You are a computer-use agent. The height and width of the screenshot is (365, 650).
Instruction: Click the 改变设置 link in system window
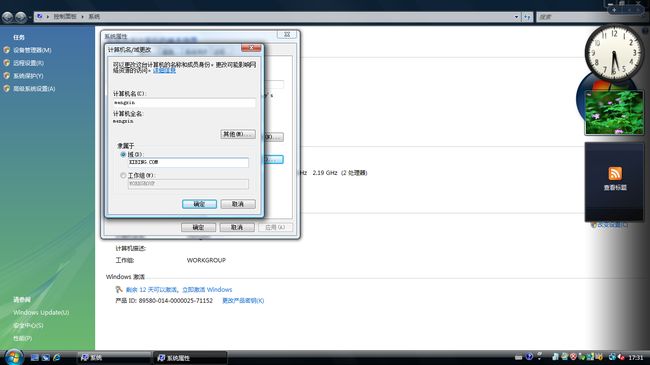click(x=612, y=225)
